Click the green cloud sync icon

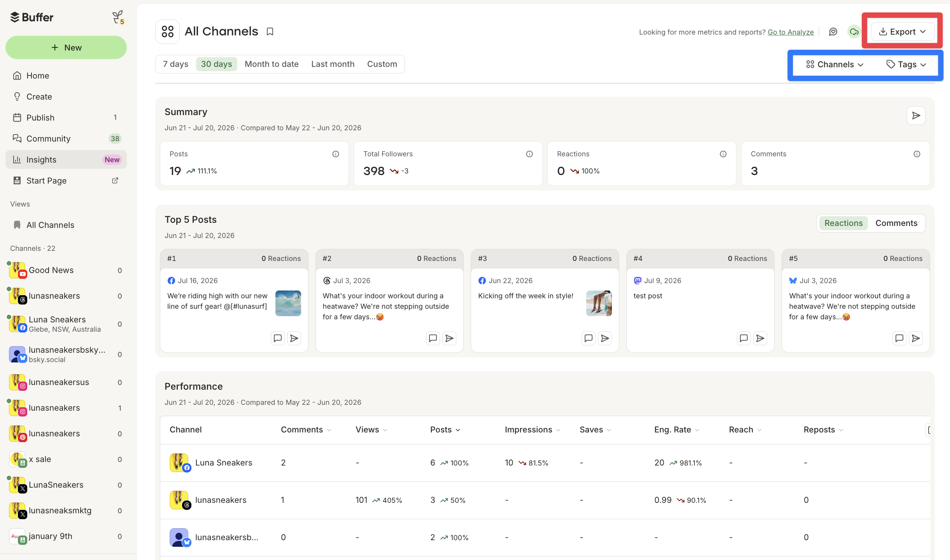[x=854, y=32]
